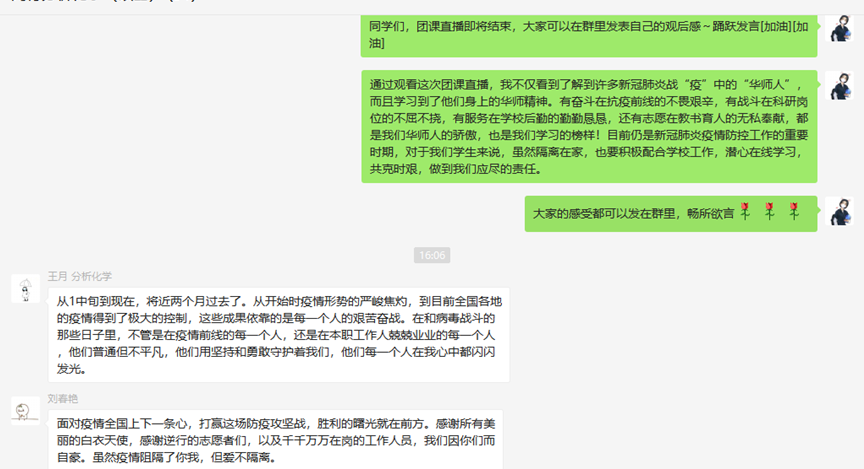Select the long green bubble about 华师精神
The width and height of the screenshot is (864, 469).
point(589,126)
